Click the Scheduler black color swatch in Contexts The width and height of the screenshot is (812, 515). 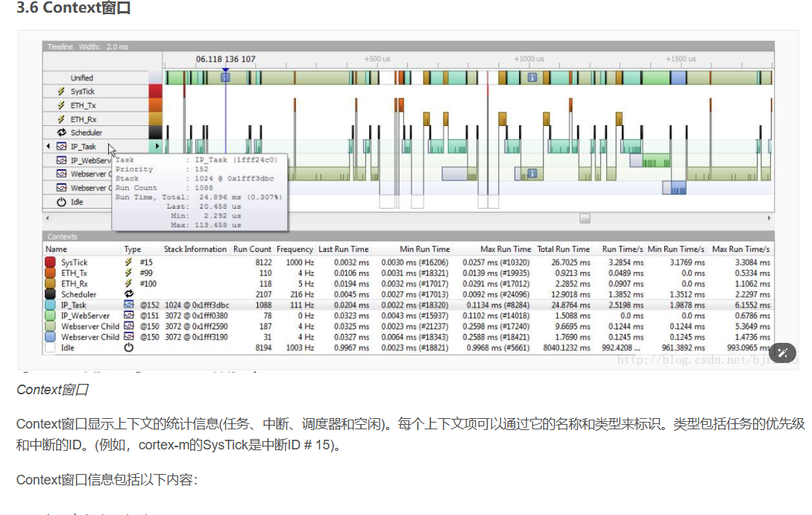(50, 294)
